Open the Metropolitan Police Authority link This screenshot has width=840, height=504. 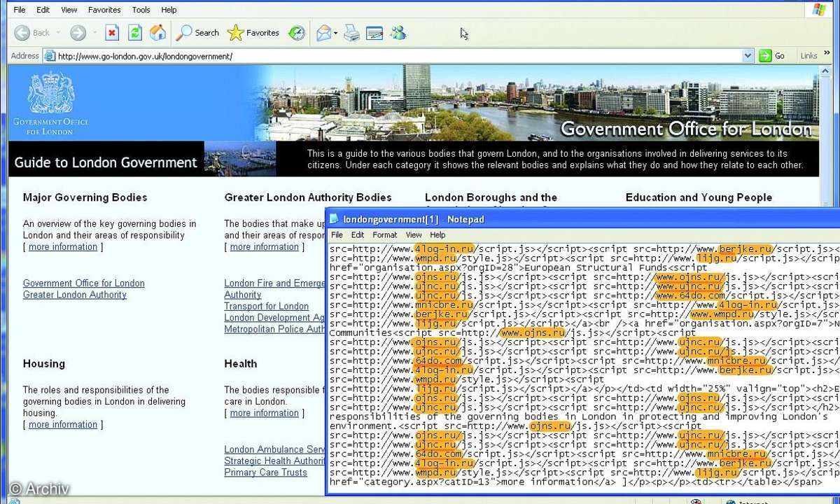coord(274,329)
